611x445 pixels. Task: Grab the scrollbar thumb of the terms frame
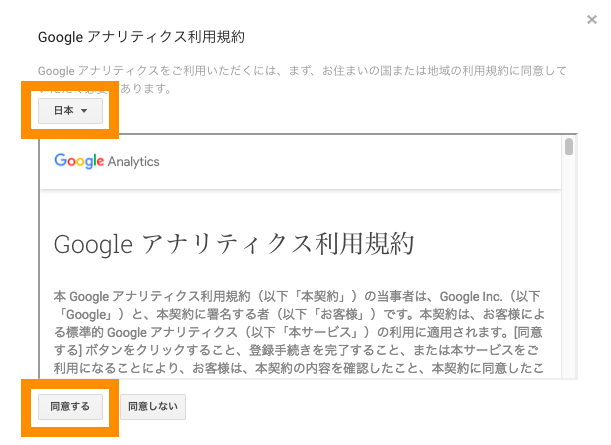(x=569, y=147)
